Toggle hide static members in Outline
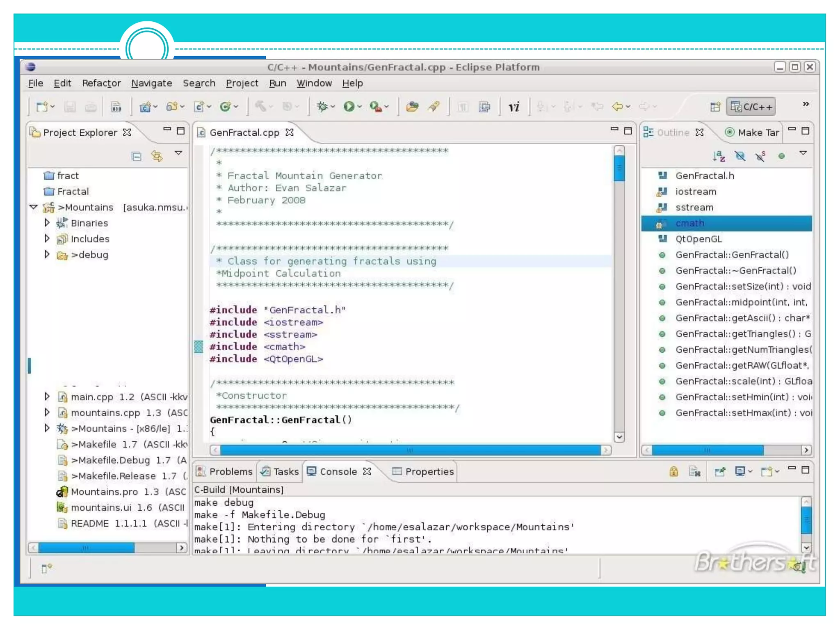This screenshot has width=840, height=630. (x=760, y=156)
